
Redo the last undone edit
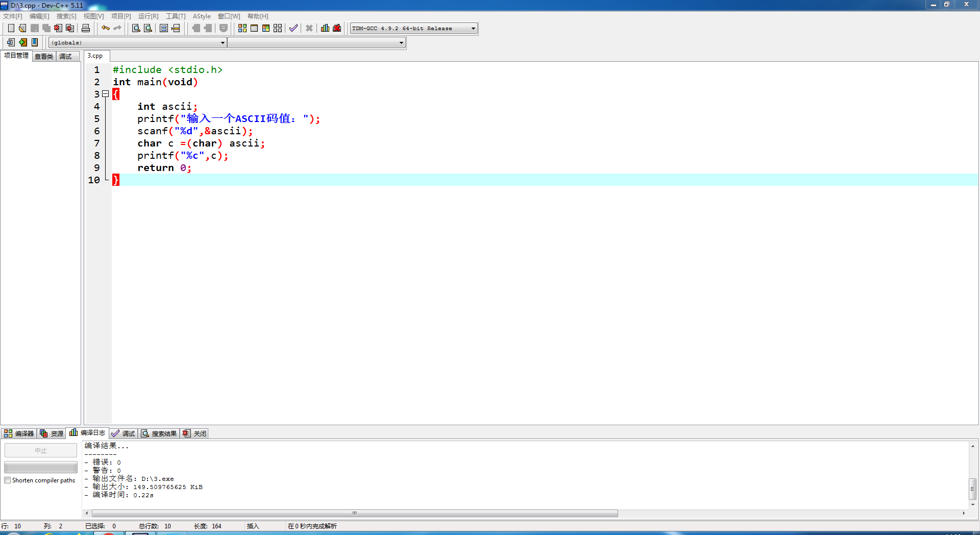pyautogui.click(x=117, y=28)
